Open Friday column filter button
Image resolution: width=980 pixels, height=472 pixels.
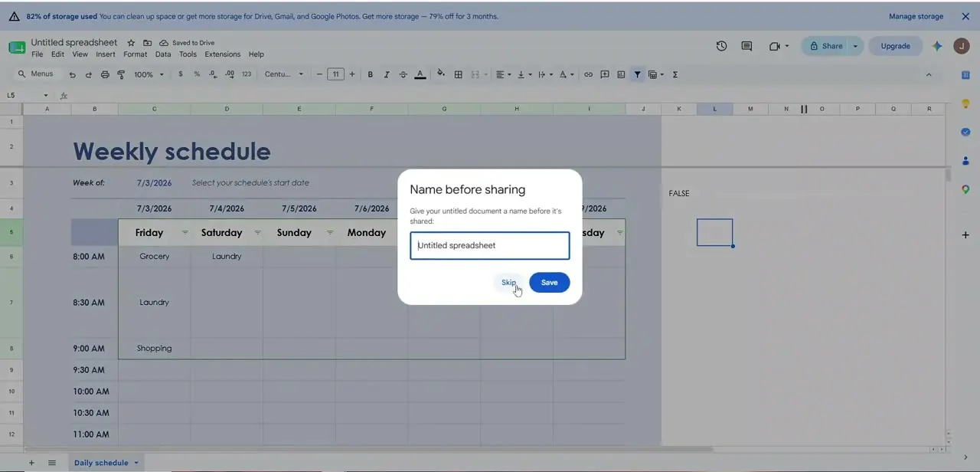click(x=185, y=233)
